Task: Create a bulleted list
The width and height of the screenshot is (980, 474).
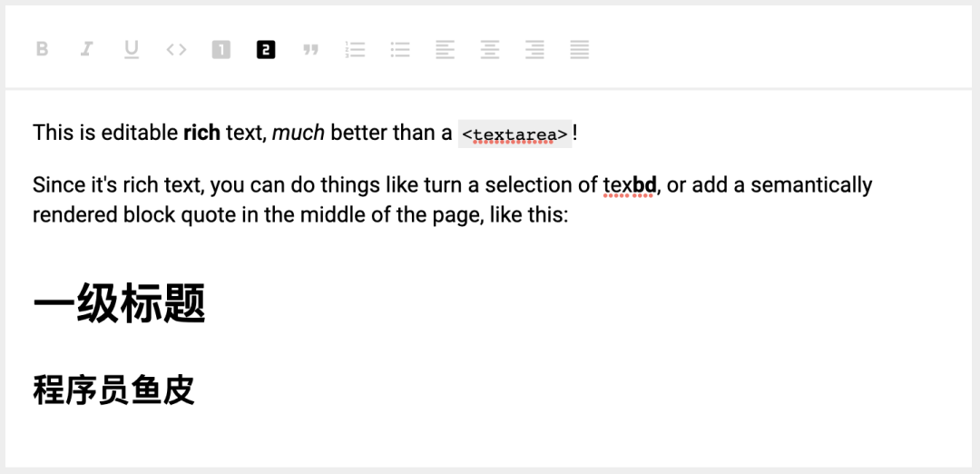Action: click(x=400, y=49)
